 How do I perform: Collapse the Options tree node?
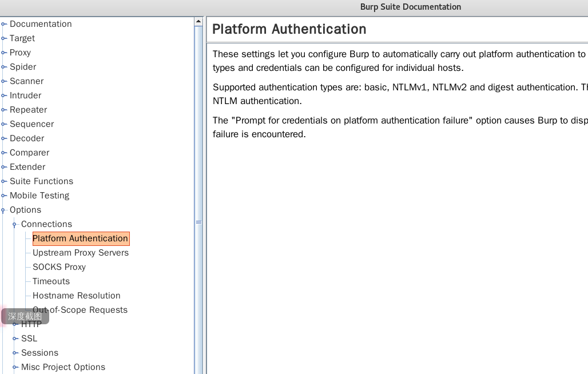click(4, 210)
